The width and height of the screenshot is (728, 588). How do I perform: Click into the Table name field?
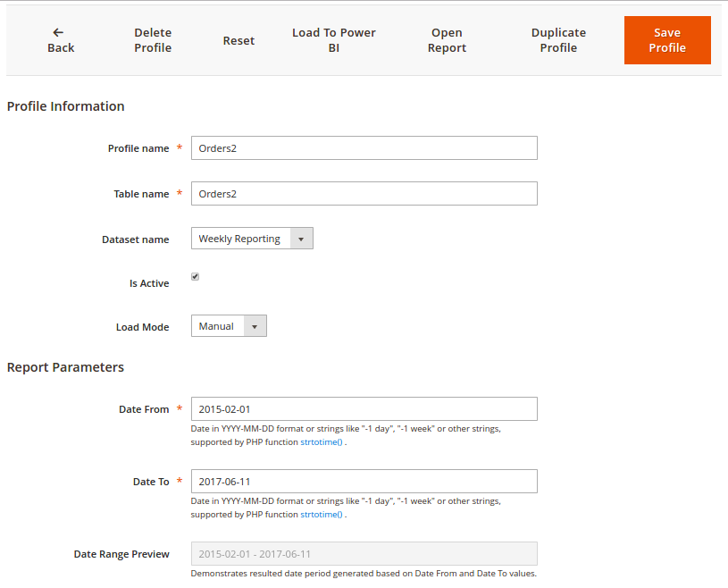click(x=364, y=194)
